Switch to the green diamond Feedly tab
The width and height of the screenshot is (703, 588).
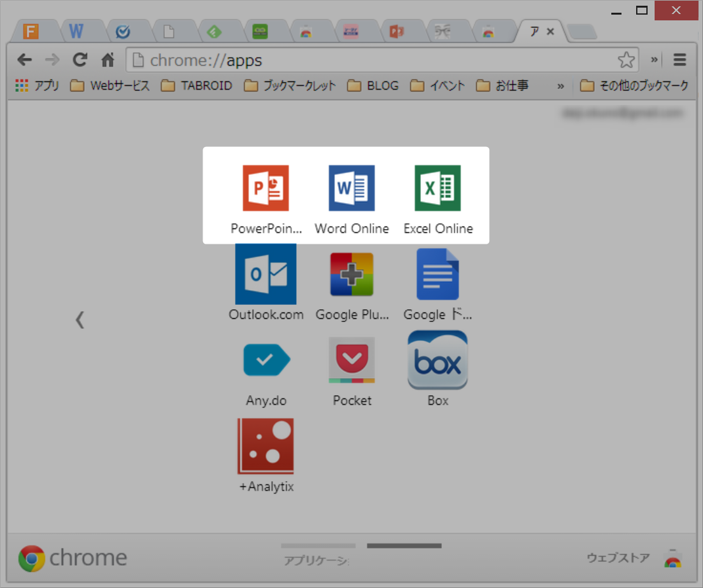(x=218, y=31)
